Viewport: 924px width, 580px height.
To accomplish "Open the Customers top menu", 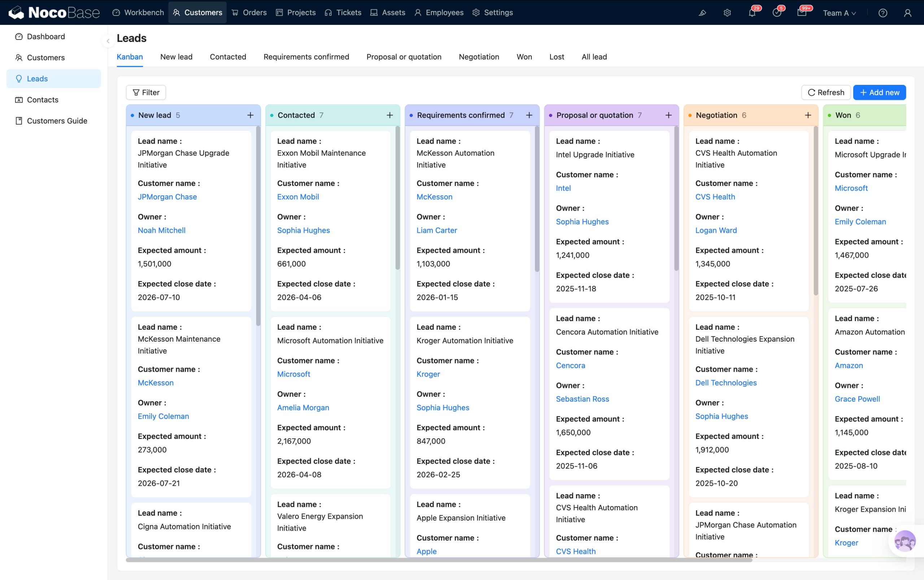I will [197, 13].
